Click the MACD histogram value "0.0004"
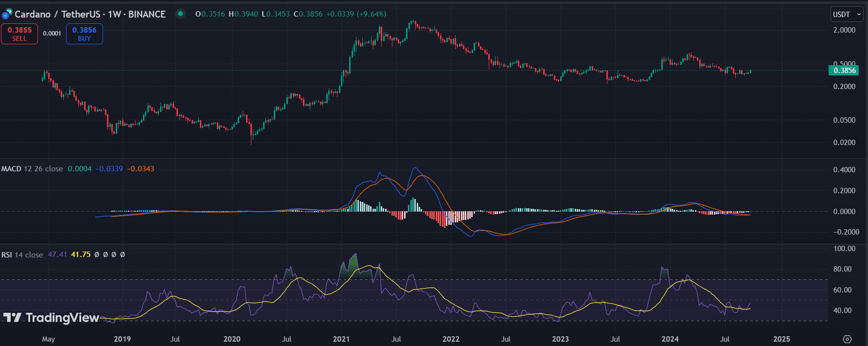Viewport: 868px width, 346px height. click(x=80, y=169)
